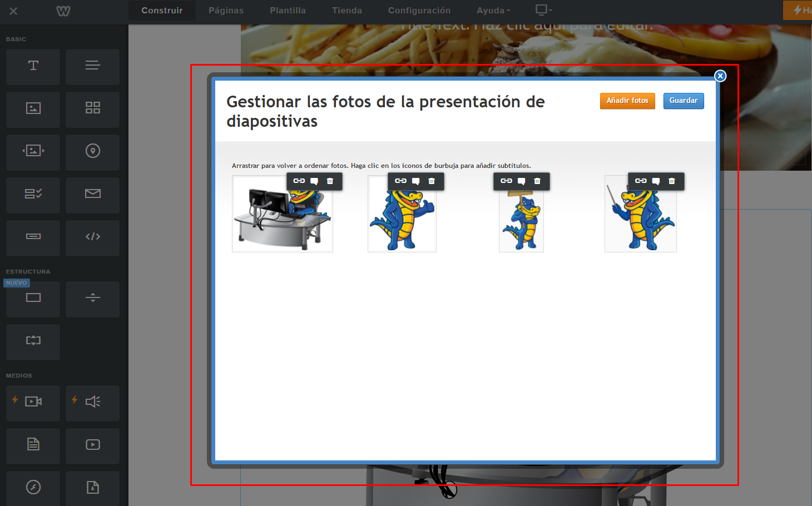Close the editor with the X icon
The width and height of the screenshot is (812, 506).
coord(13,11)
